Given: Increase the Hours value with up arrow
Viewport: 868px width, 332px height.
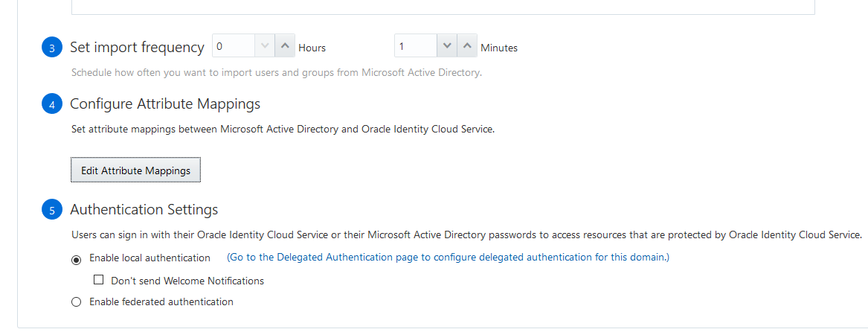Looking at the screenshot, I should click(x=286, y=46).
